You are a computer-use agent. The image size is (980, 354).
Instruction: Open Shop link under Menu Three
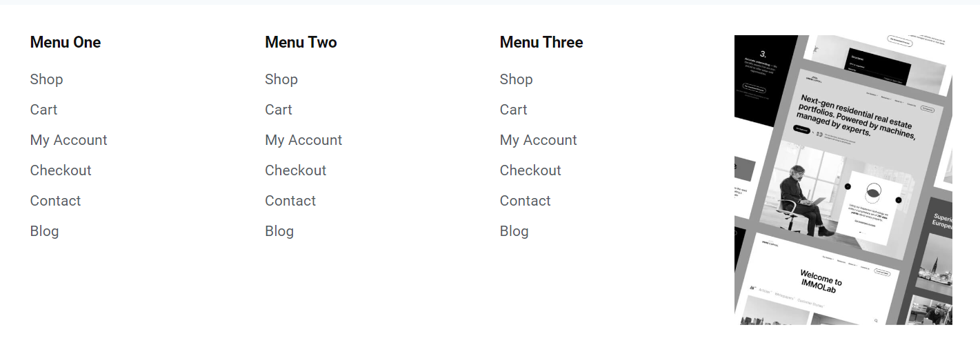[x=516, y=79]
